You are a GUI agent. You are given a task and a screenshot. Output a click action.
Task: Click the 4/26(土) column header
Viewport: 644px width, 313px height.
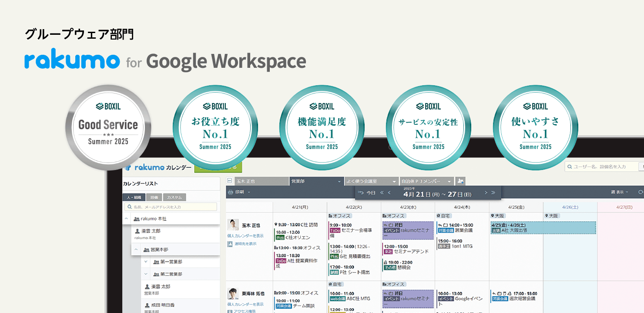pos(570,207)
